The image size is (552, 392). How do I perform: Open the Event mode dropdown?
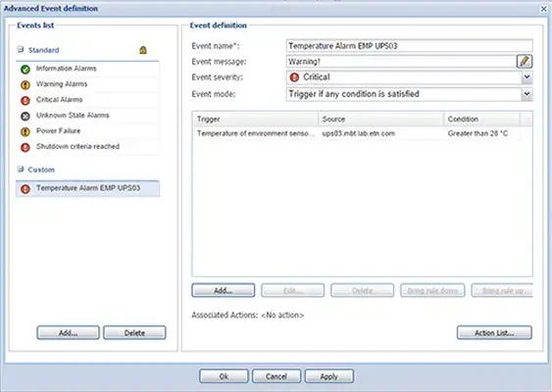[x=527, y=94]
